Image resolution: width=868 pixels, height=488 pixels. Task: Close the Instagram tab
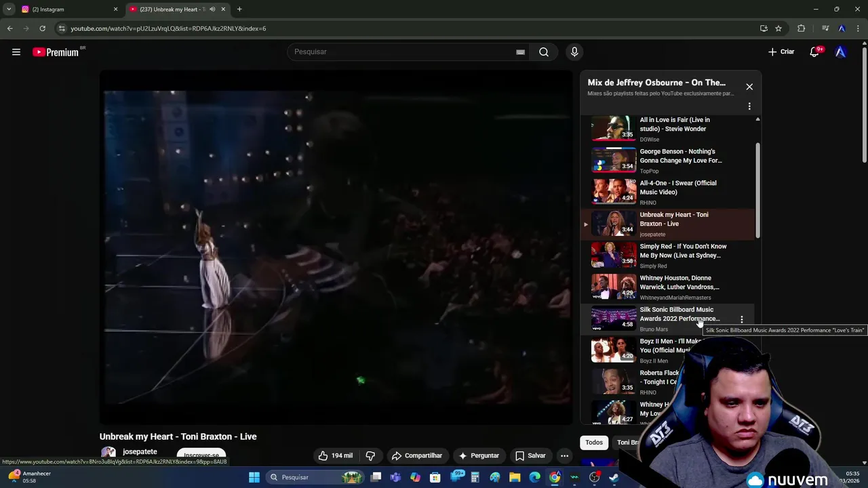115,9
